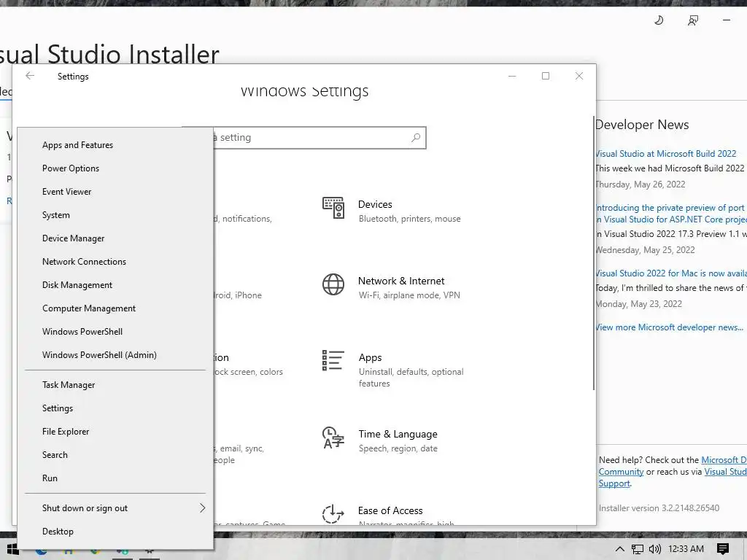Click the 'Thursday, May 26, 2022' date
The width and height of the screenshot is (747, 560).
pos(640,184)
